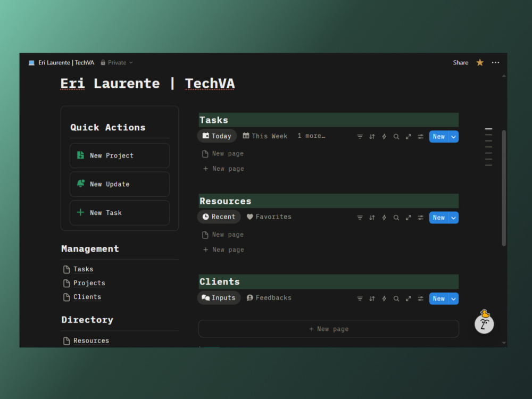532x399 pixels.
Task: Expand the Resources New button dropdown arrow
Action: (454, 218)
